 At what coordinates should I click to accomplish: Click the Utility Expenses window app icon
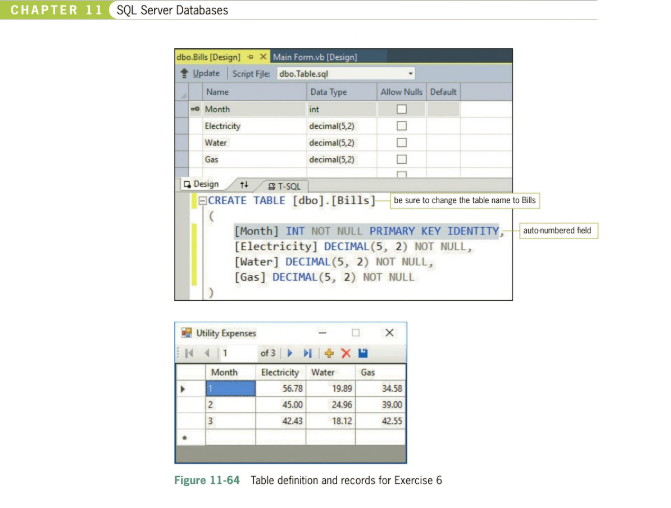click(187, 333)
